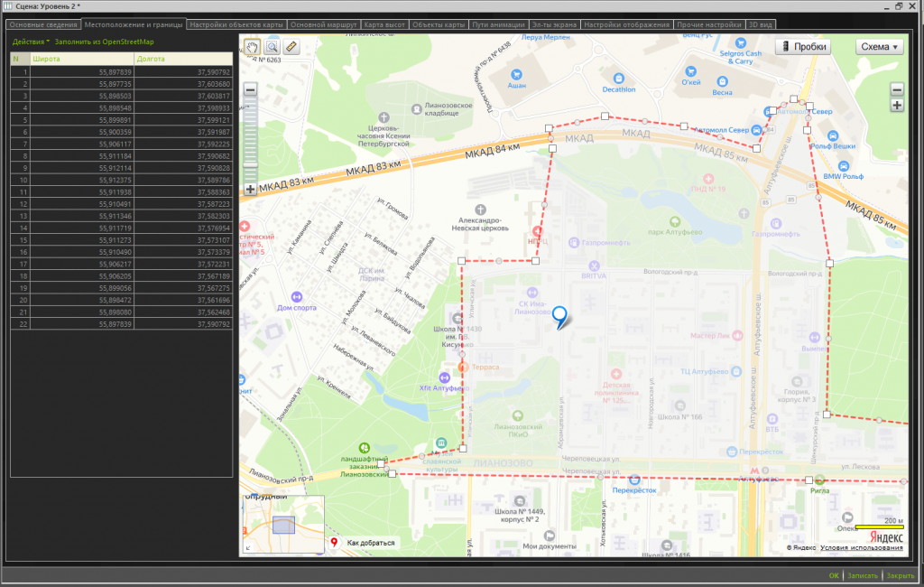Select longitude cell 37,576954 in row 14
Image resolution: width=924 pixels, height=587 pixels.
pyautogui.click(x=183, y=228)
